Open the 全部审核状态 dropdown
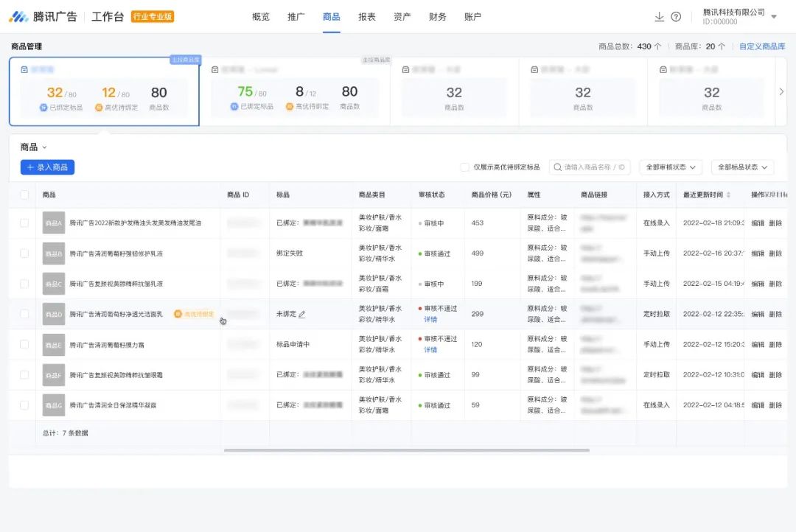The image size is (796, 532). pyautogui.click(x=670, y=167)
